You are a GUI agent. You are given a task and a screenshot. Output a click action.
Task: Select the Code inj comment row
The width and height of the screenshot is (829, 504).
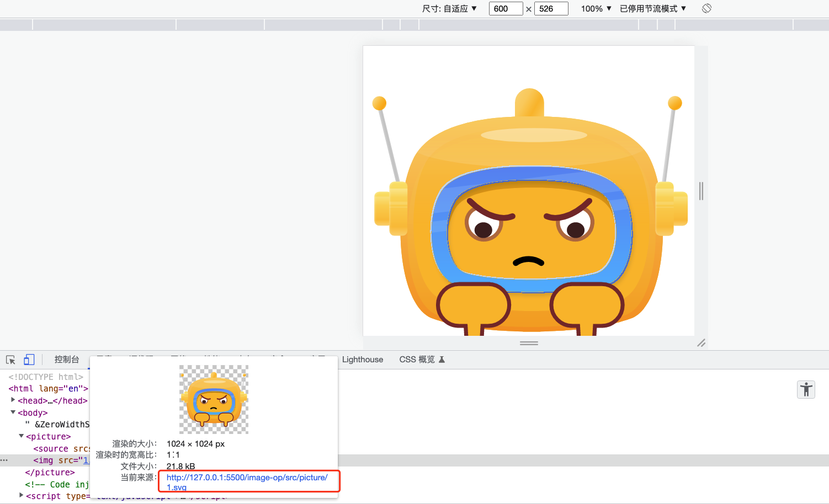coord(57,485)
